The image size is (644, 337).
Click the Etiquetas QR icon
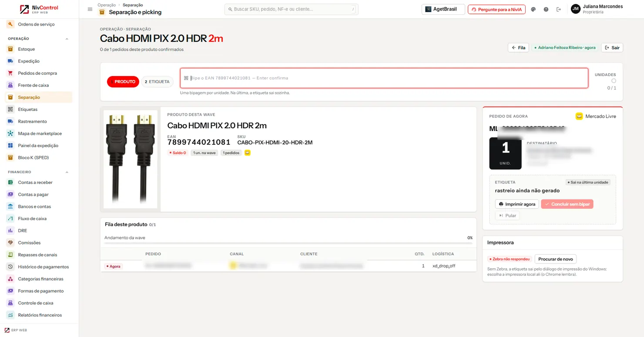[10, 110]
